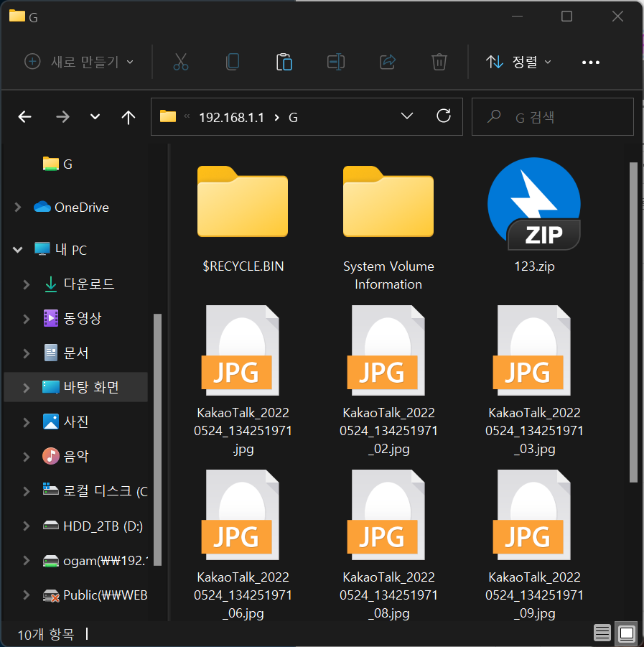
Task: Click the Share arrow icon
Action: click(x=388, y=62)
